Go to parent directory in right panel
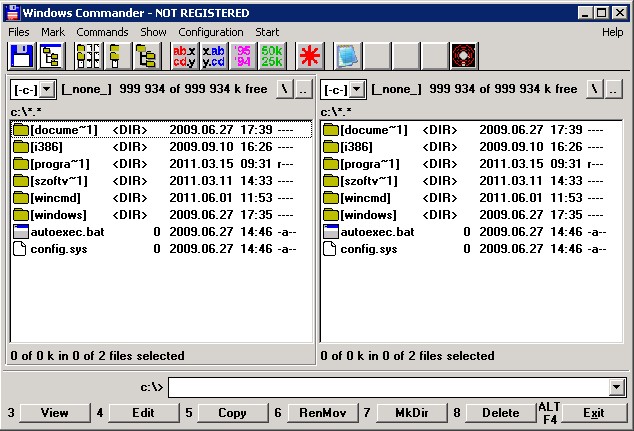The image size is (634, 431). point(613,89)
